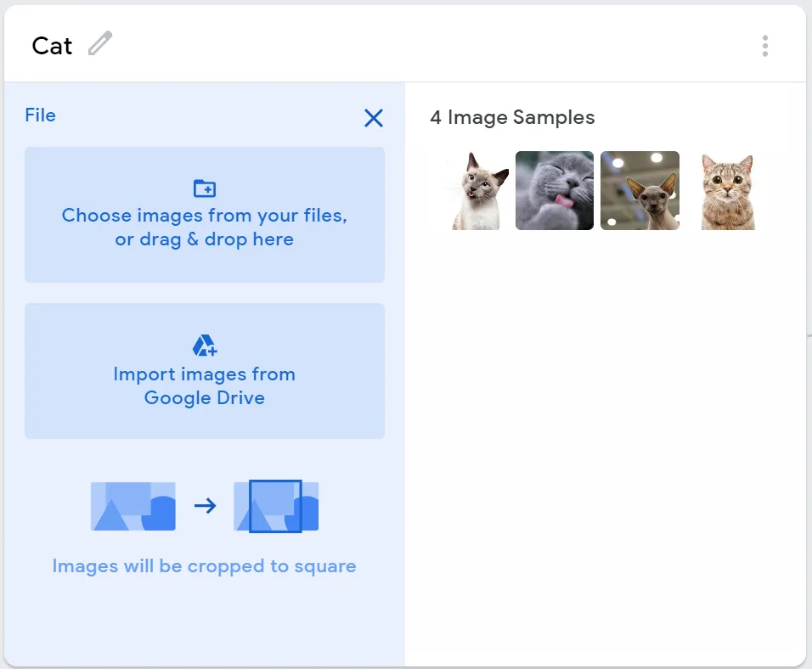Click the square-cropped image illustration
Viewport: 812px width, 669px height.
(x=276, y=506)
